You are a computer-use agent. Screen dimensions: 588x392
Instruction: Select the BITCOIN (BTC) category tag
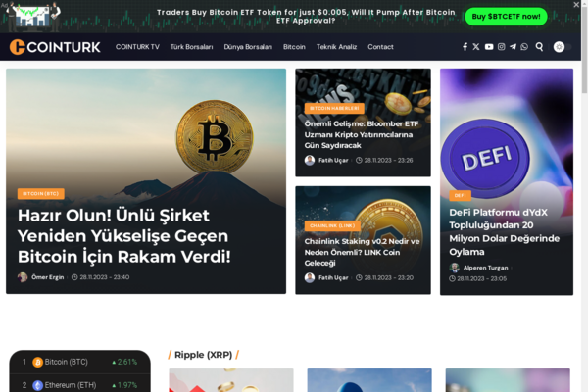[41, 194]
